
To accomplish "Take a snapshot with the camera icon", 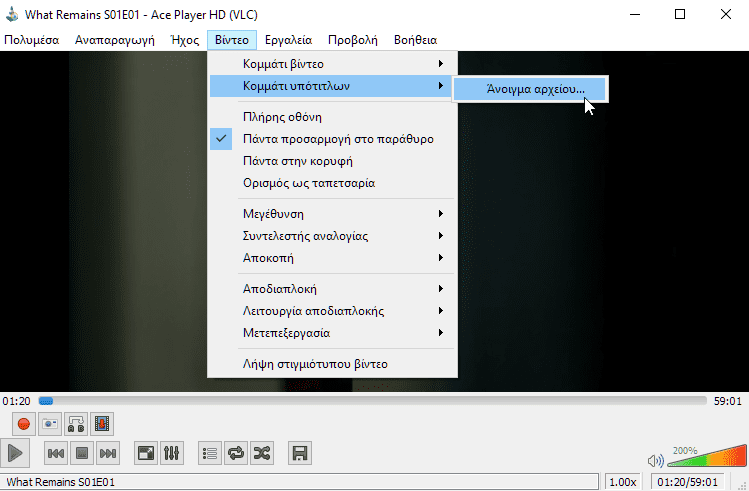I will click(50, 424).
